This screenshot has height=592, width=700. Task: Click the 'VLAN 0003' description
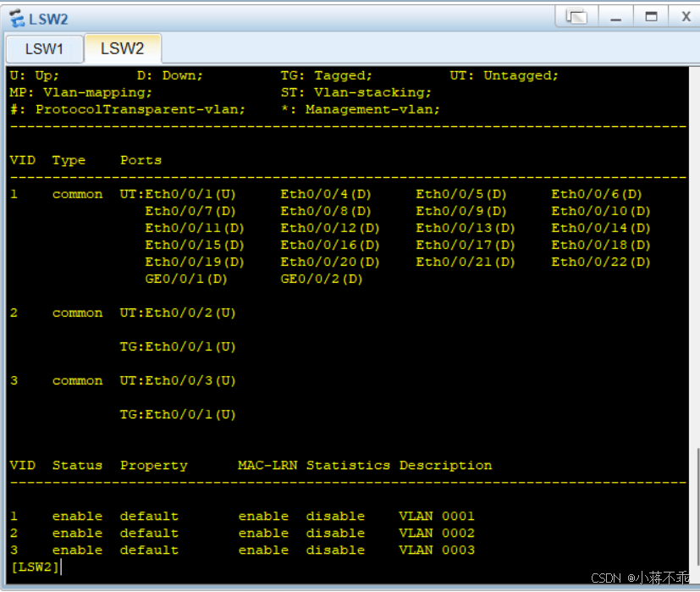[x=437, y=550]
